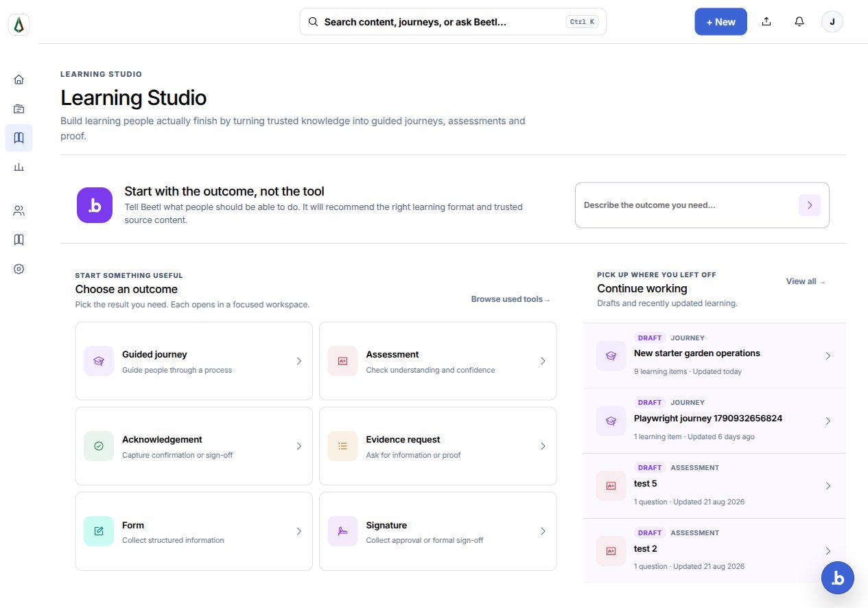This screenshot has height=608, width=868.
Task: Click the Assessment card icon
Action: [343, 361]
